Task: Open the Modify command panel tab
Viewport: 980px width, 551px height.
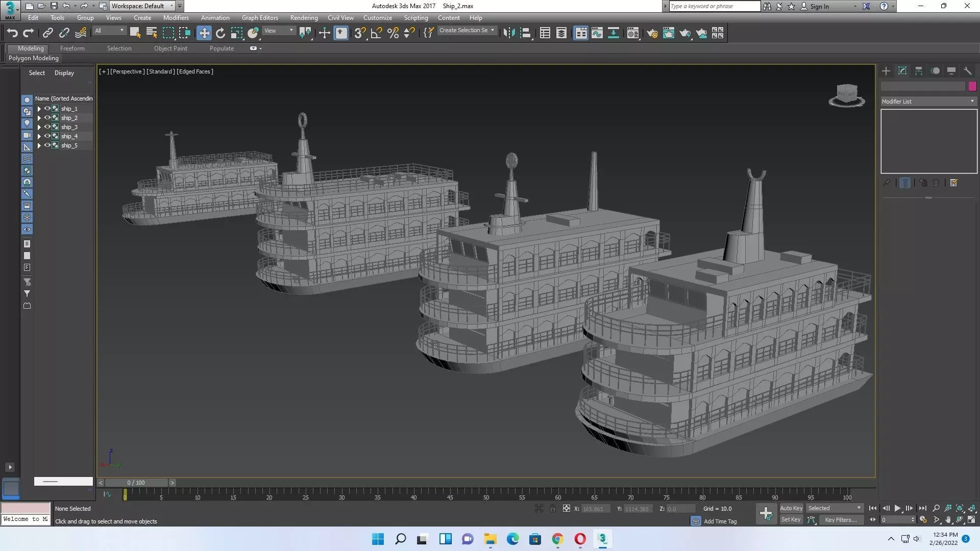Action: 902,71
